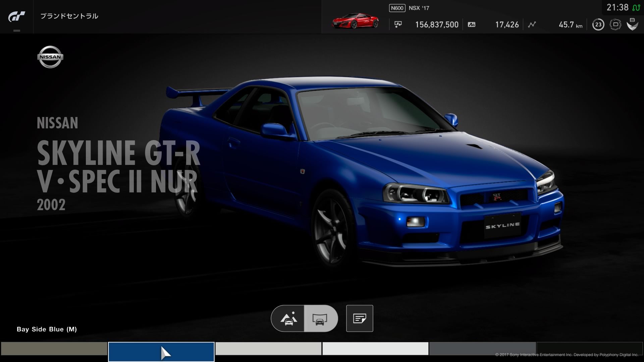Click the credits value 156,837,500
644x362 pixels.
point(437,25)
